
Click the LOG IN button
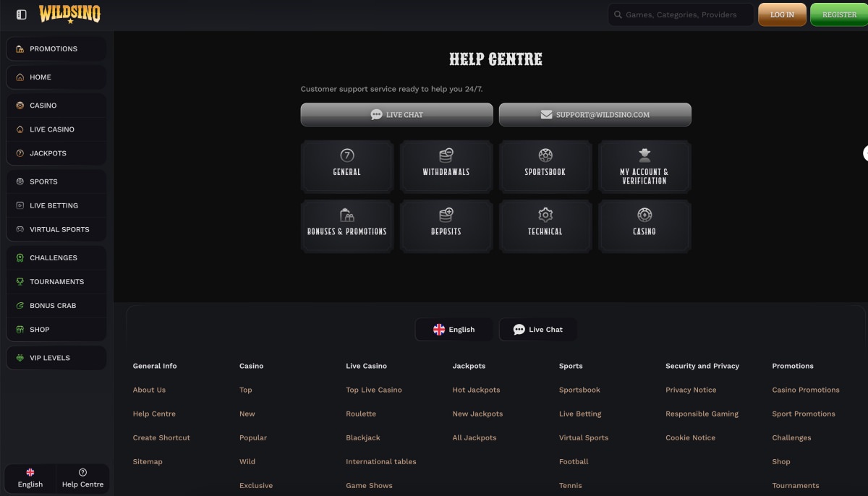[x=782, y=14]
